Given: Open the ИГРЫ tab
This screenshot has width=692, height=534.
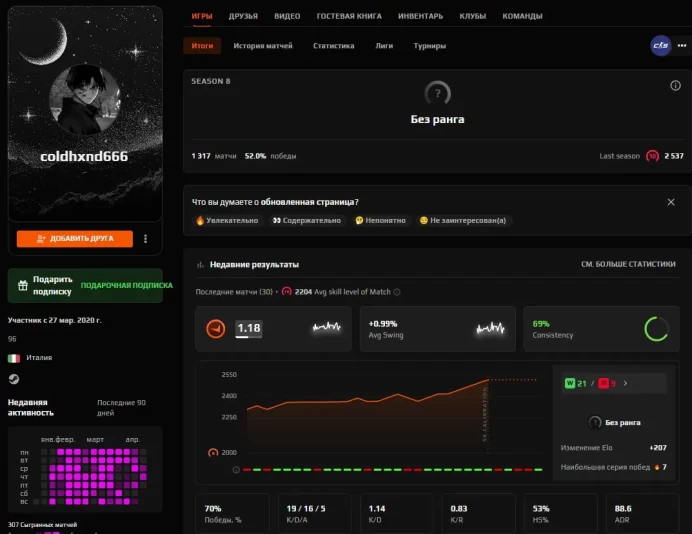Looking at the screenshot, I should coord(202,16).
